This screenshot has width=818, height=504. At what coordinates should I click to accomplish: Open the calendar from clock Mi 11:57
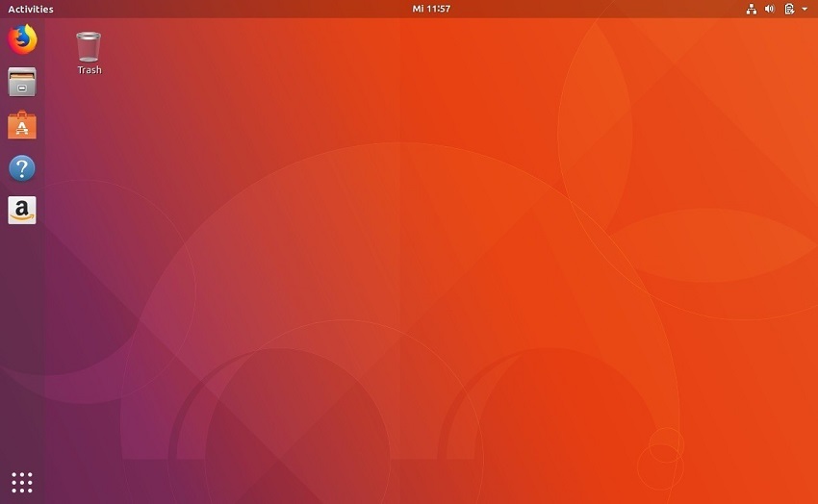[x=431, y=9]
